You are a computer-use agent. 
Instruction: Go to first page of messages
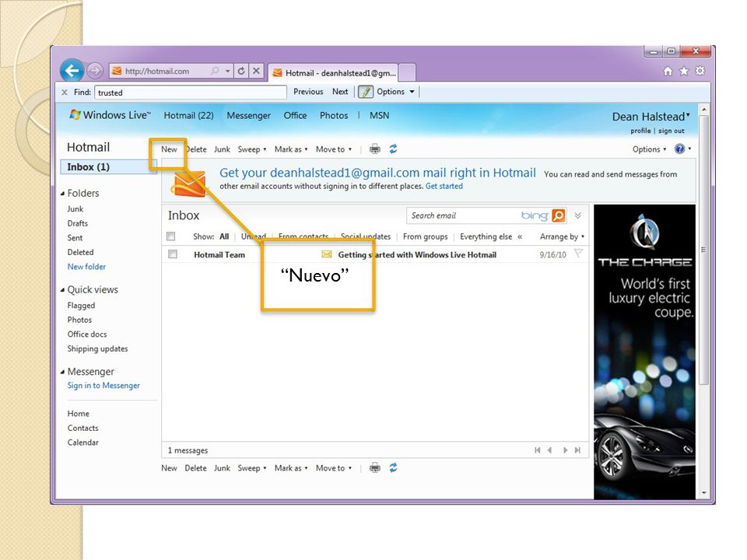pos(538,450)
